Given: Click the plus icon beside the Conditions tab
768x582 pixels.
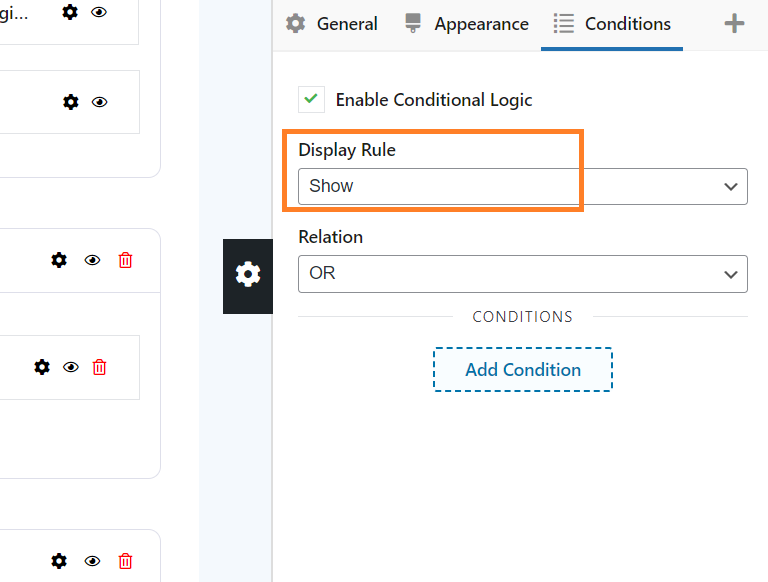Looking at the screenshot, I should [x=734, y=24].
